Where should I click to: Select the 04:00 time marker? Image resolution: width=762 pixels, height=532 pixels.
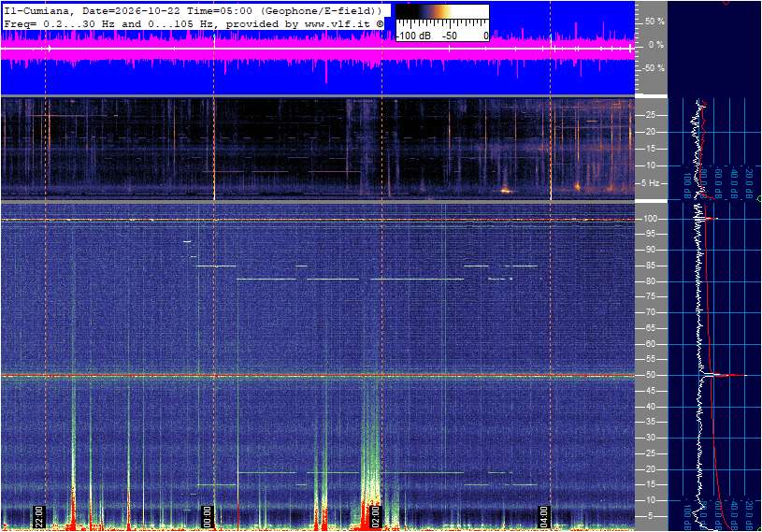pos(544,516)
